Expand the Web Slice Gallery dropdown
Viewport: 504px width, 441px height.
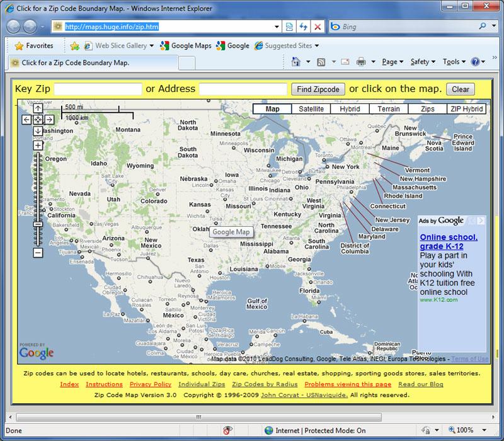pos(151,45)
